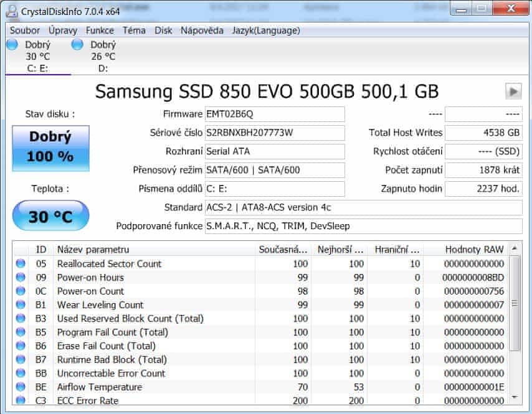The image size is (532, 414).
Task: Click status orb for Power-on Hours row
Action: click(x=21, y=278)
